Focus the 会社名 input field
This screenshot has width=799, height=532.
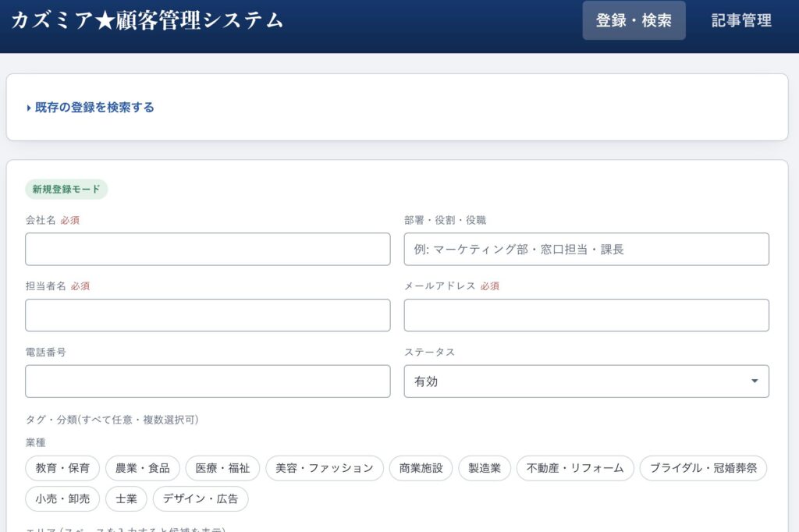tap(208, 249)
